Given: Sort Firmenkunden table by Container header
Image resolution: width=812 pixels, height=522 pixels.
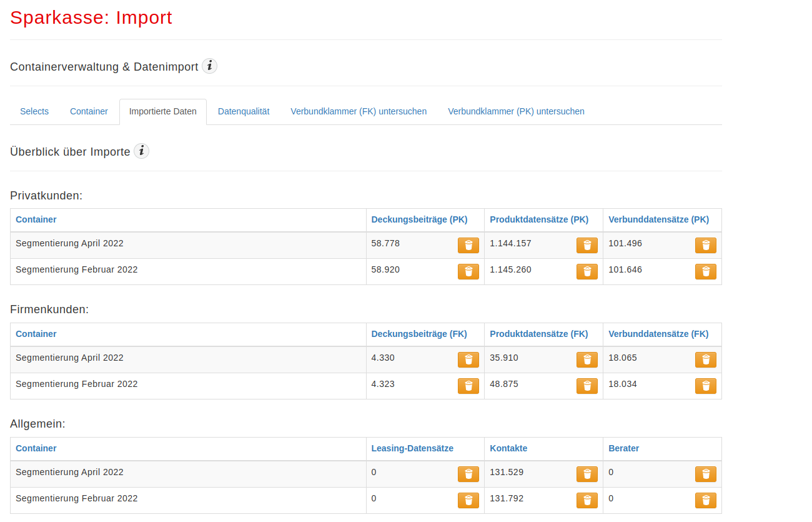Looking at the screenshot, I should [x=36, y=334].
